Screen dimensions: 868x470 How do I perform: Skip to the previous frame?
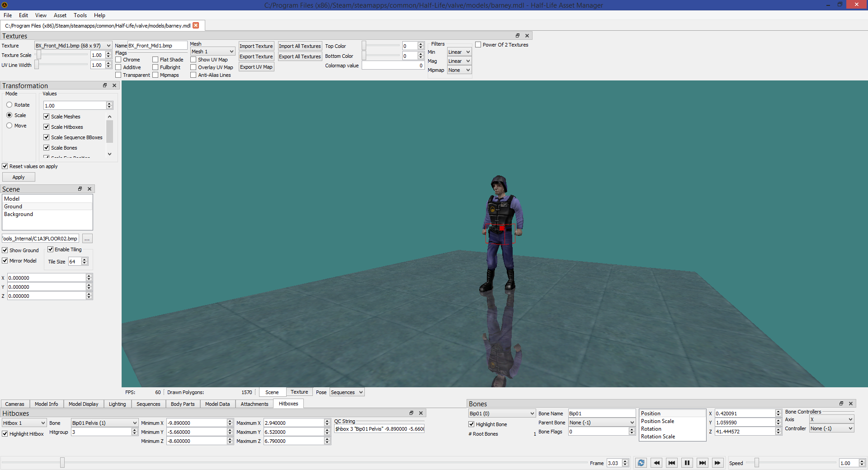(x=672, y=463)
